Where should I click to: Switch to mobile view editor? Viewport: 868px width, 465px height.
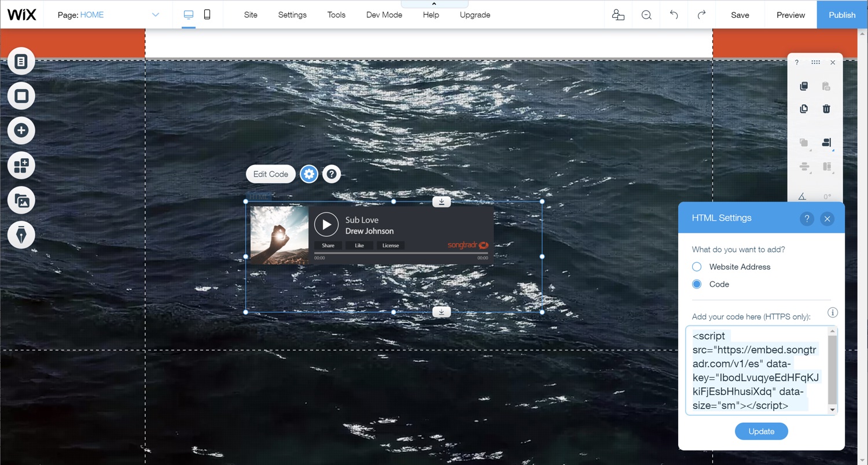(x=207, y=15)
